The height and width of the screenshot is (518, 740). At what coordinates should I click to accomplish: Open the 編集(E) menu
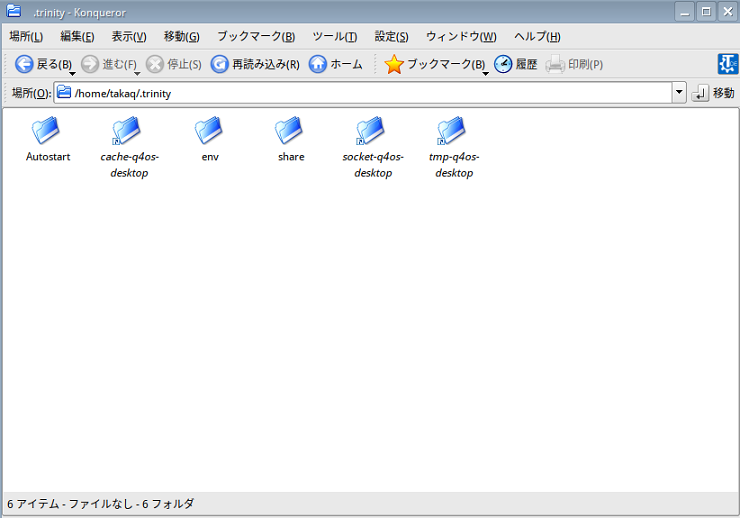click(x=77, y=36)
